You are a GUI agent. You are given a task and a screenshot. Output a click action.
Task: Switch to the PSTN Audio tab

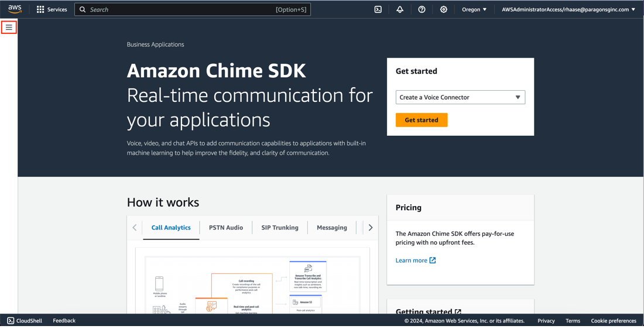[226, 228]
